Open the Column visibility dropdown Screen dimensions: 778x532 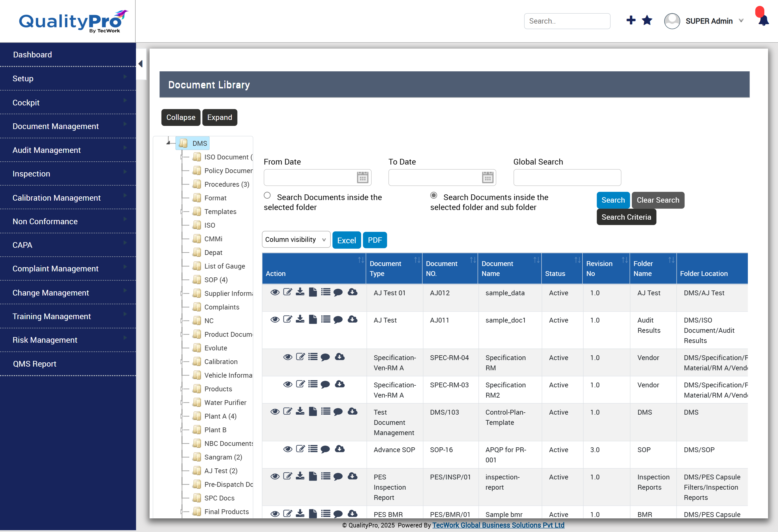tap(296, 240)
